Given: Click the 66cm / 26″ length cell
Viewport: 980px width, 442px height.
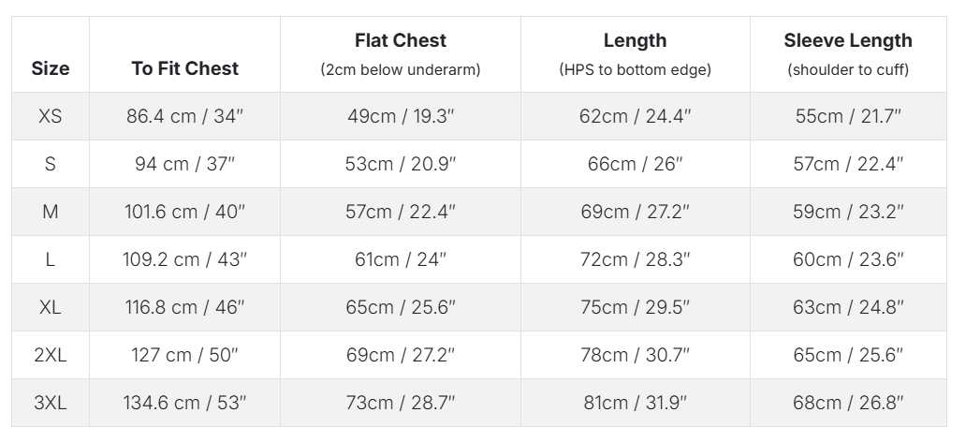Looking at the screenshot, I should pyautogui.click(x=635, y=164).
